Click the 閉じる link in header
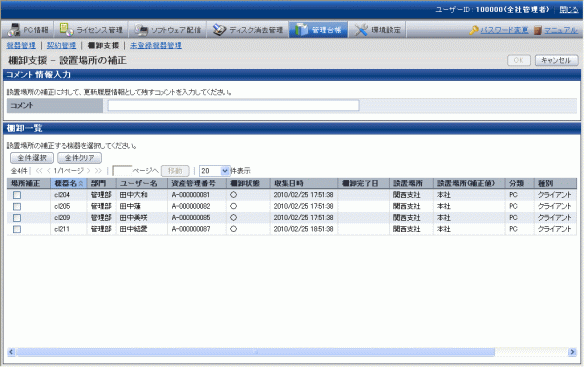 pyautogui.click(x=568, y=10)
